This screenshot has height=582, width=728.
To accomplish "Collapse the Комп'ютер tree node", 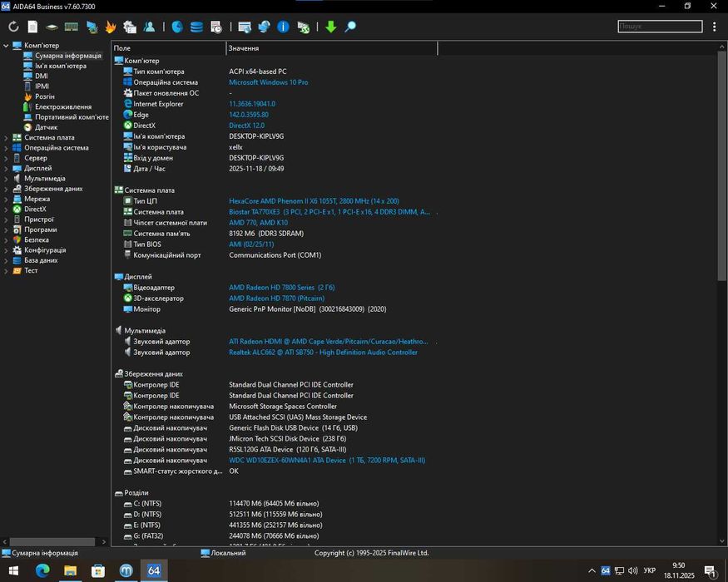I will coord(7,46).
